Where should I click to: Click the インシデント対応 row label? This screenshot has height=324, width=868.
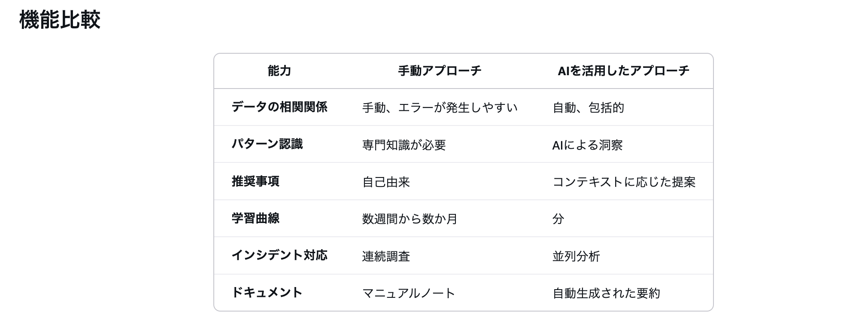(x=279, y=255)
